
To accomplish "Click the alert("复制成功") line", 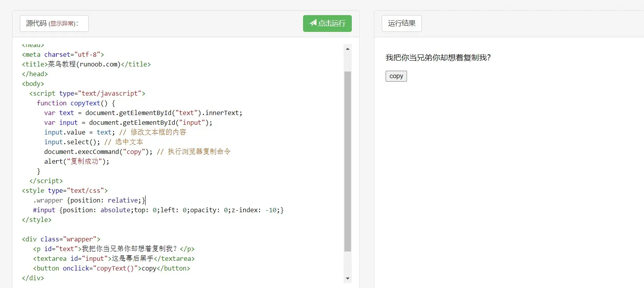I will pos(77,161).
